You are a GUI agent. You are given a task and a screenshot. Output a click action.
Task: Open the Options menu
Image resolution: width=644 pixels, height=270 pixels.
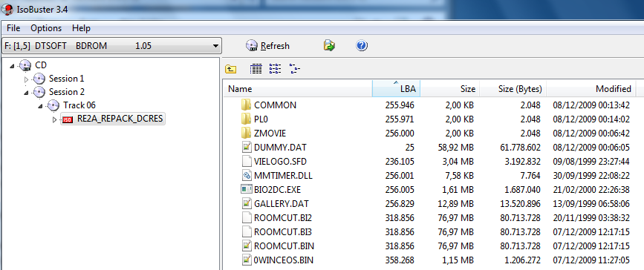[x=46, y=28]
